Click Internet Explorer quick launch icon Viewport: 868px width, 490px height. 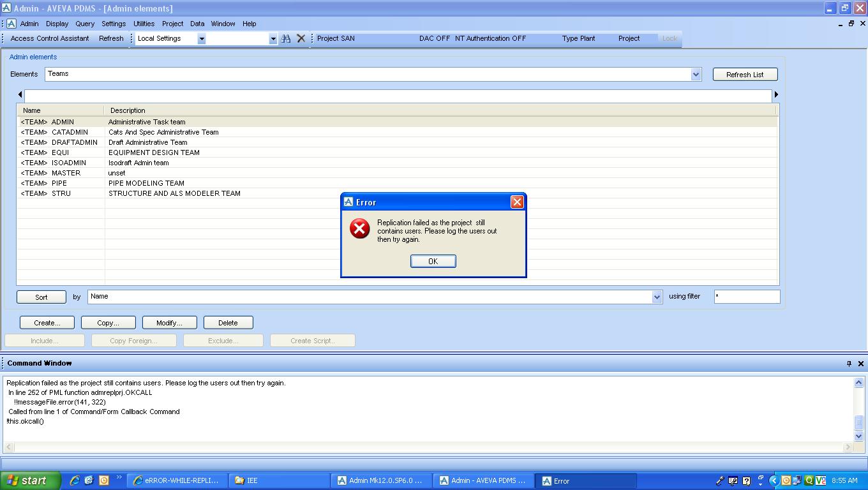[75, 480]
